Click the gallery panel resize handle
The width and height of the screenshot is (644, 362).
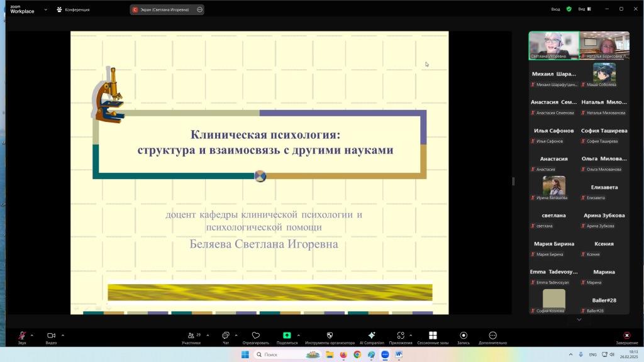point(513,181)
